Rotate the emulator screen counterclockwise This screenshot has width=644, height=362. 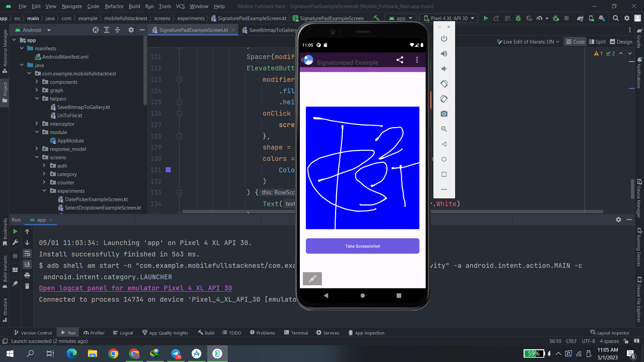point(444,84)
